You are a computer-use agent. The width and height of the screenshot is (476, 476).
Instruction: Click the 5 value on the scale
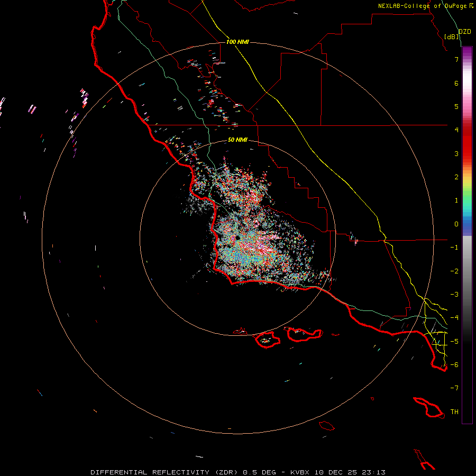(456, 106)
